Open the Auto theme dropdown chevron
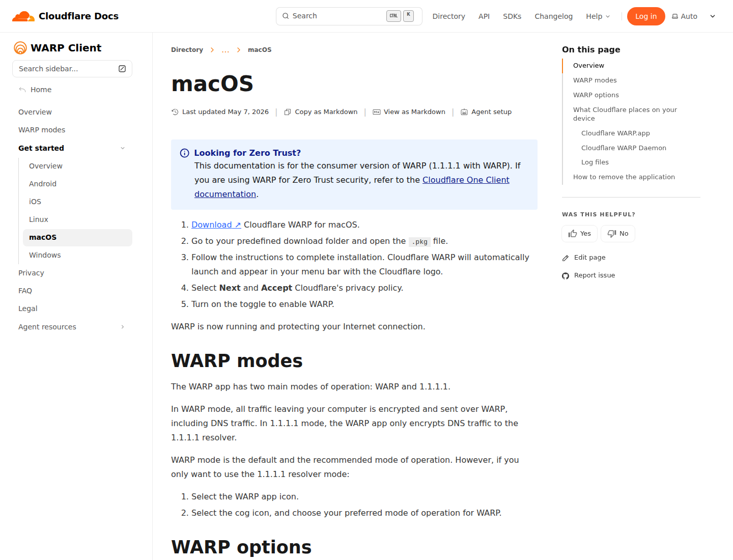The image size is (733, 560). pos(713,16)
